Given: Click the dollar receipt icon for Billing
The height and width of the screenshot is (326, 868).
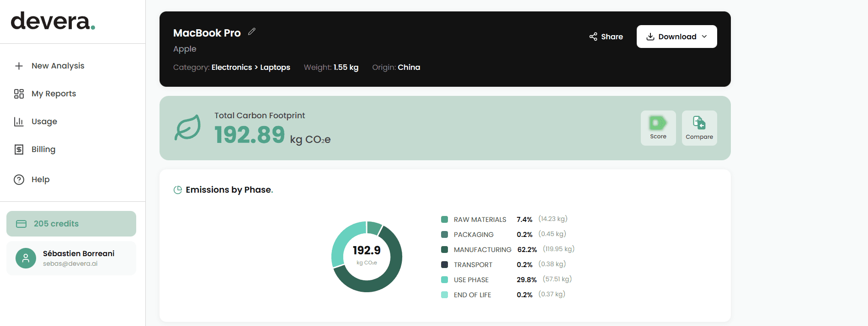Looking at the screenshot, I should click(x=19, y=150).
